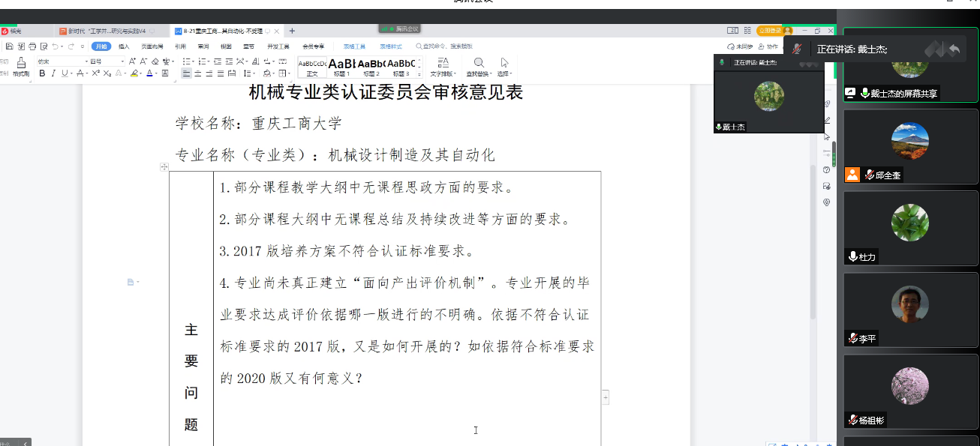Click the increase font size icon
Screen dimensions: 980x446
[132, 61]
